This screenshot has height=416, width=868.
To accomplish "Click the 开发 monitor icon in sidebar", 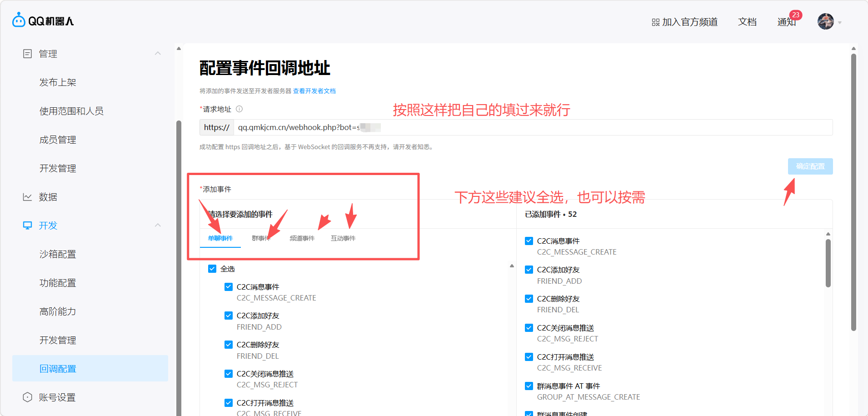I will click(27, 226).
